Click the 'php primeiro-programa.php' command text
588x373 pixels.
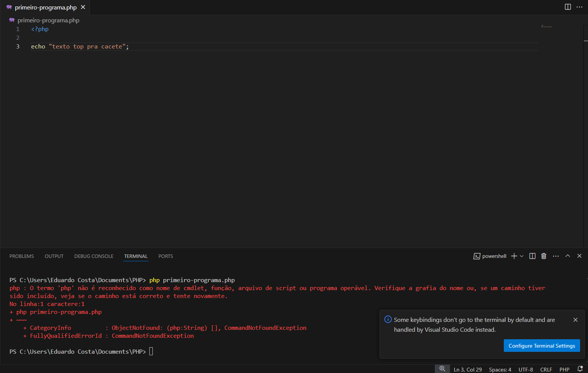point(192,280)
